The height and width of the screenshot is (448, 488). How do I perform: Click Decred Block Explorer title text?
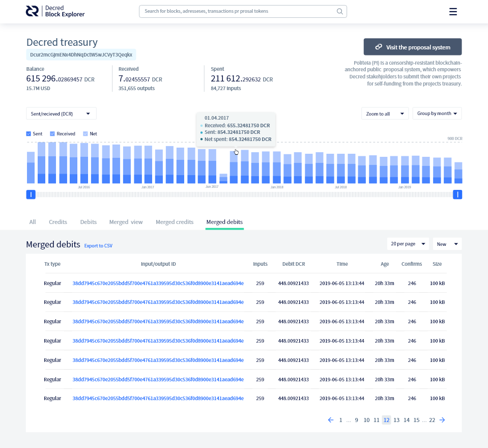pos(65,11)
